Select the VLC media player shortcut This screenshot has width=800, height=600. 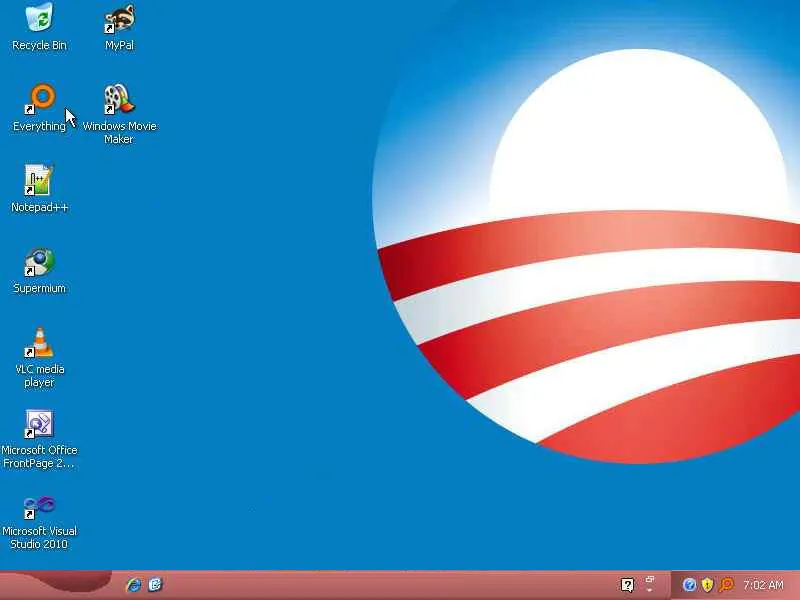(39, 357)
